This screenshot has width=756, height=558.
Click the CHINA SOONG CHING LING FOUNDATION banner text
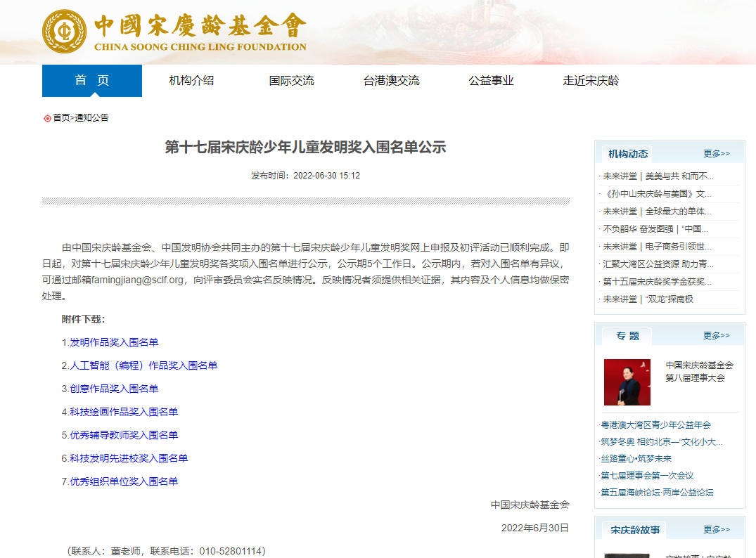click(200, 47)
